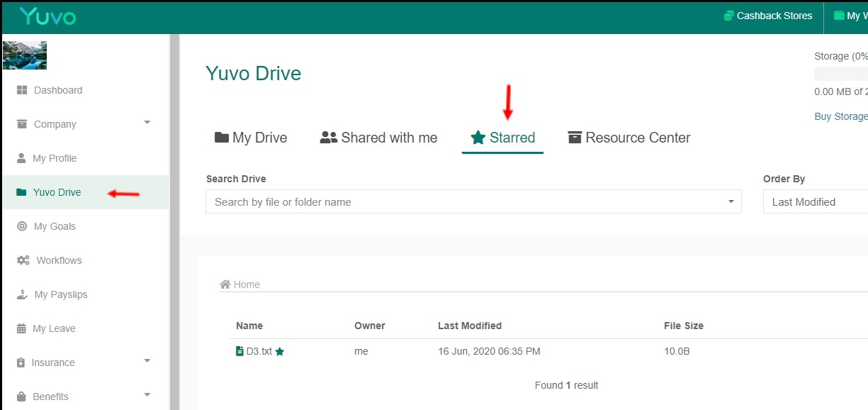
Task: Expand the Company menu arrow
Action: [147, 123]
